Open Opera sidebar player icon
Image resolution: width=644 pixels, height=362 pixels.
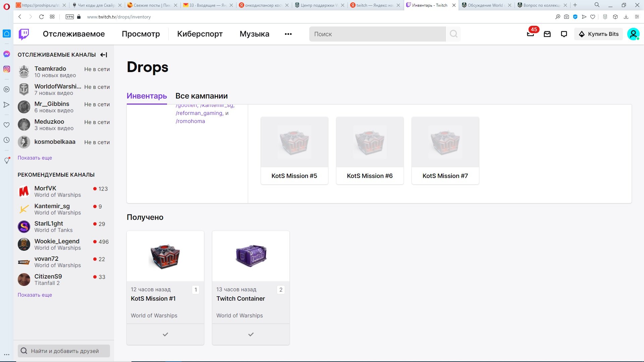(x=6, y=89)
